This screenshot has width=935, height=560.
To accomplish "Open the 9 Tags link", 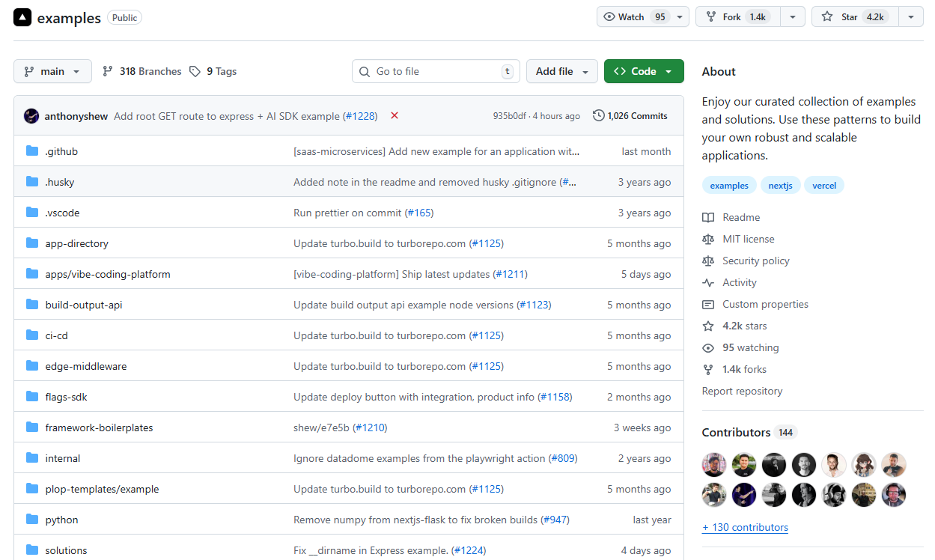I will pyautogui.click(x=213, y=71).
